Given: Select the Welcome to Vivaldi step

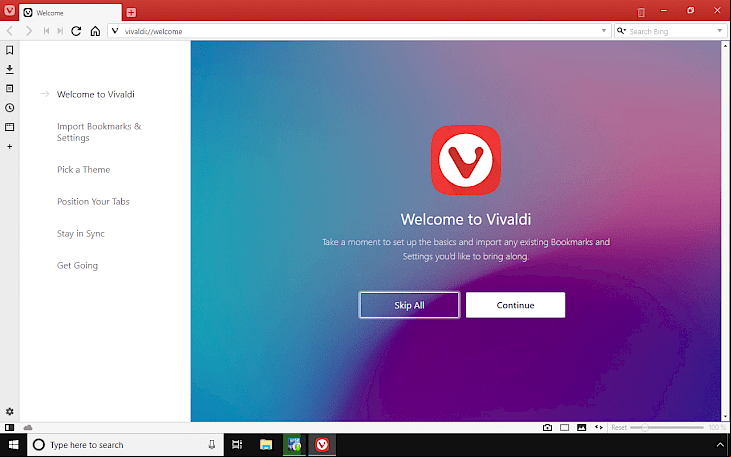Looking at the screenshot, I should coord(96,94).
